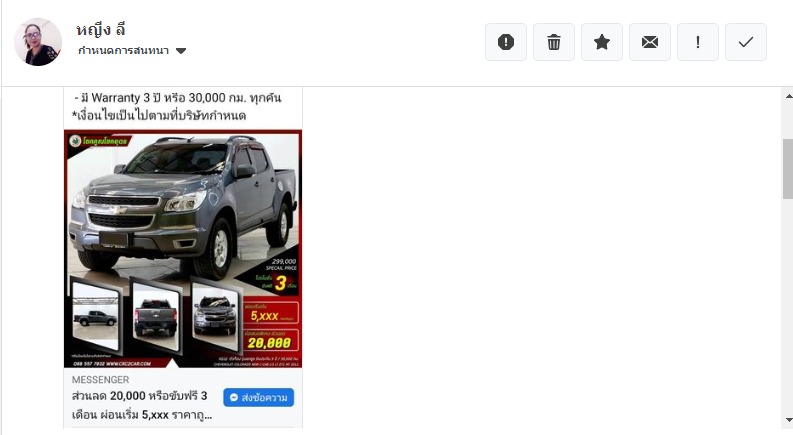Click the side view truck thumbnail
The width and height of the screenshot is (793, 435).
[x=96, y=316]
